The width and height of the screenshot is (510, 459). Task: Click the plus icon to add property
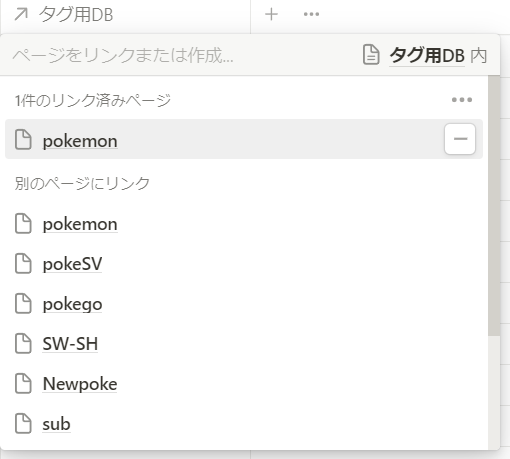coord(271,14)
